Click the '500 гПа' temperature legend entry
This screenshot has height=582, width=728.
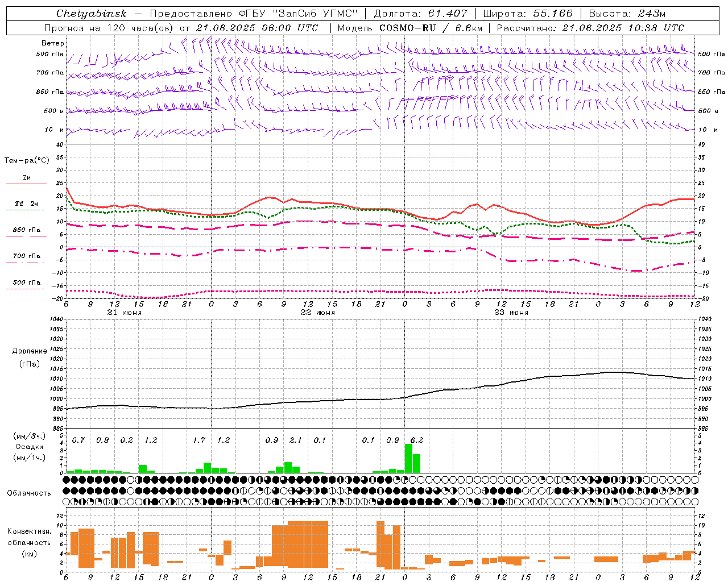(x=27, y=282)
